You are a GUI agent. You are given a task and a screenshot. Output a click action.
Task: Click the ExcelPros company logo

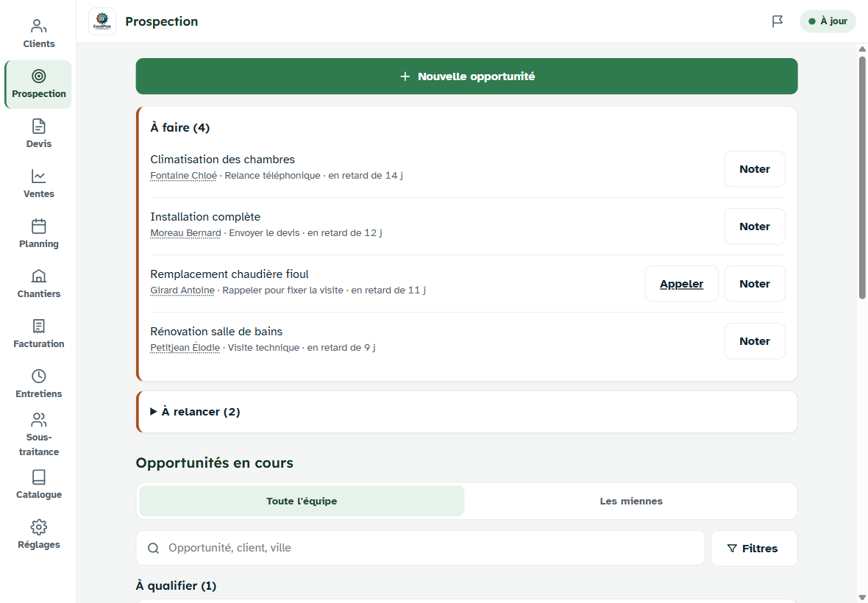click(x=102, y=21)
